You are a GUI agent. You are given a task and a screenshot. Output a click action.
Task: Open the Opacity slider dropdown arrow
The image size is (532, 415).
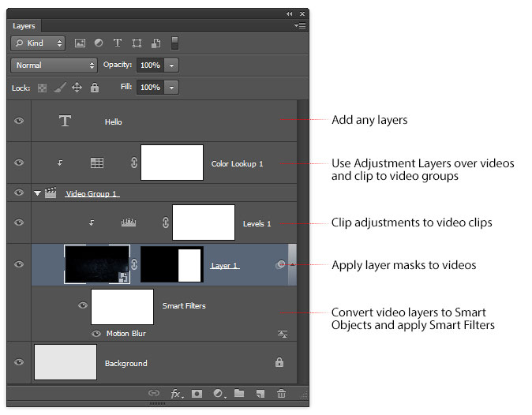[x=172, y=65]
